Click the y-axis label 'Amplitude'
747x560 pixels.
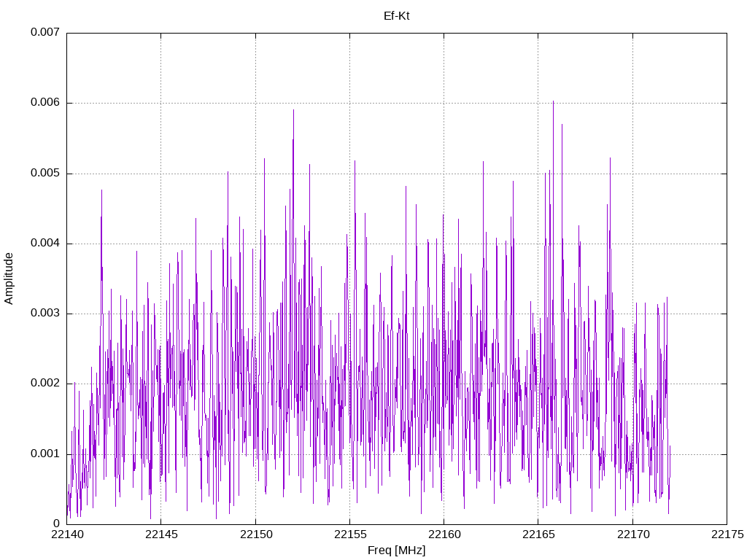click(9, 279)
